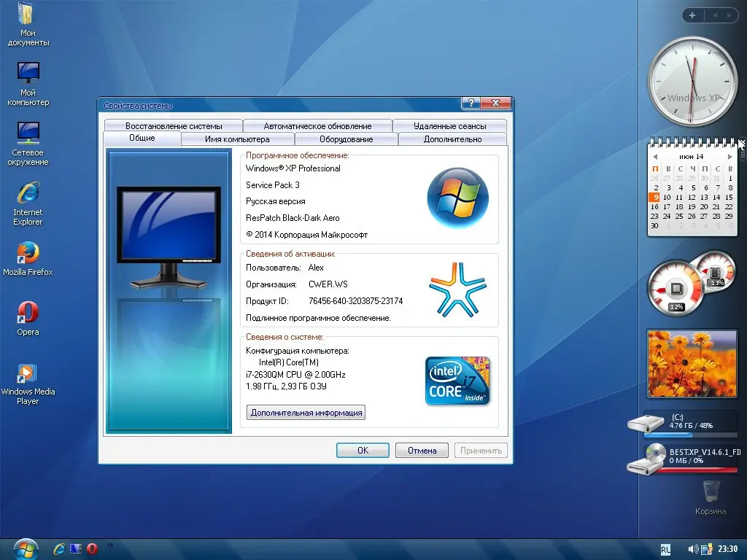Click the Дополнительная информация button

pos(306,413)
